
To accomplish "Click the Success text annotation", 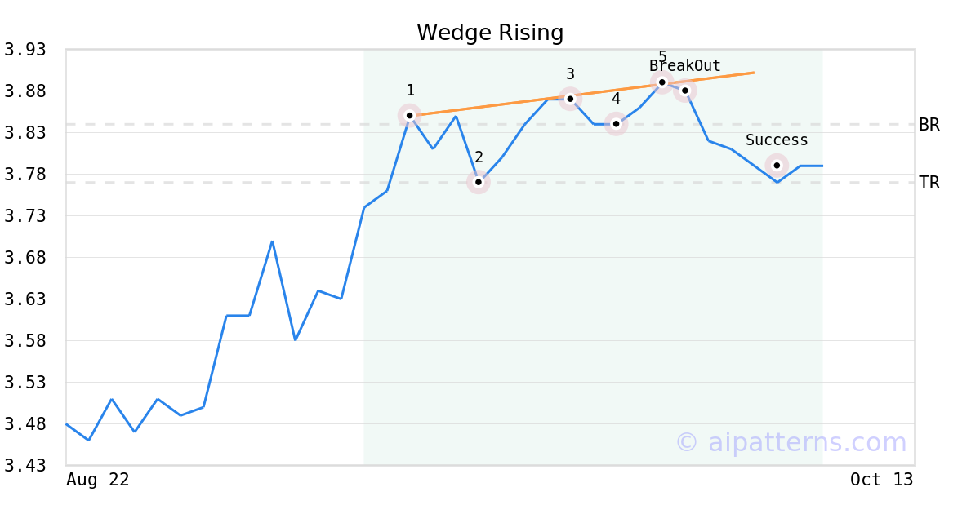I will tap(777, 140).
